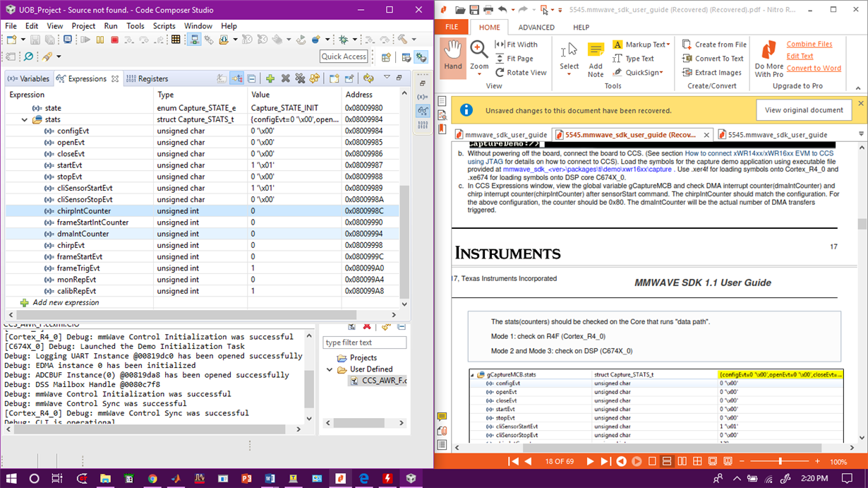Image resolution: width=868 pixels, height=488 pixels.
Task: Click the Remove all expressions double-X icon
Action: pos(300,78)
